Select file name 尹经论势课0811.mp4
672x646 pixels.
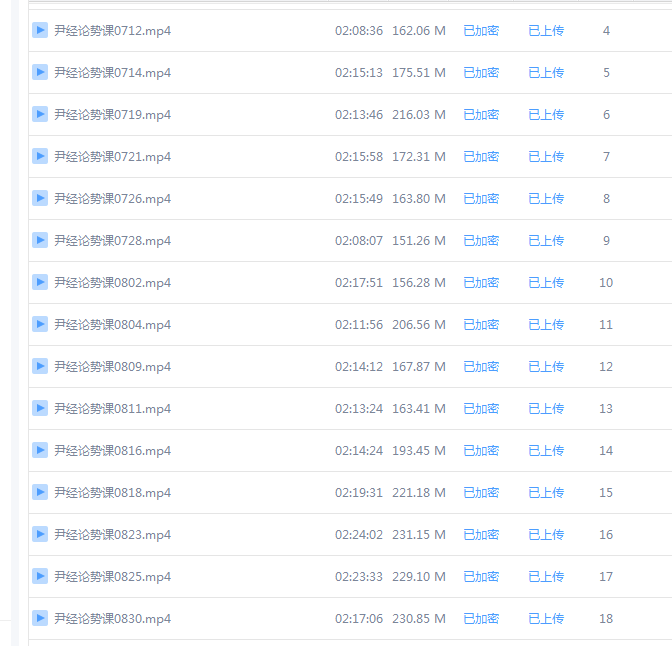(112, 409)
